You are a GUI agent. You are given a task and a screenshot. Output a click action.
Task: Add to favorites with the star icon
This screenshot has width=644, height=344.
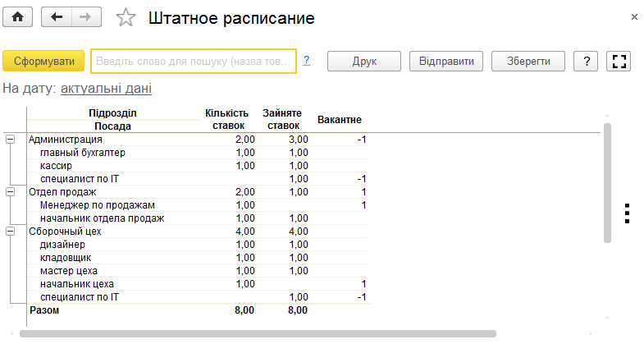(126, 18)
